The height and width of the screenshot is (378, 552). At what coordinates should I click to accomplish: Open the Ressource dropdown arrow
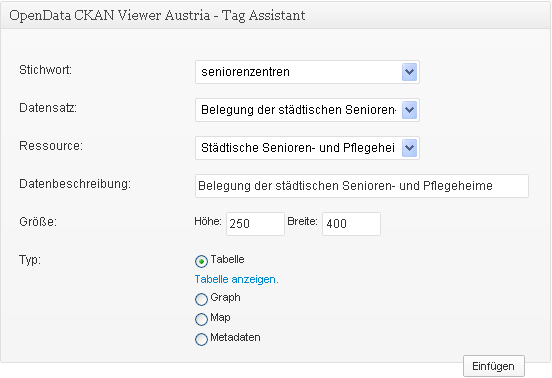[x=409, y=148]
